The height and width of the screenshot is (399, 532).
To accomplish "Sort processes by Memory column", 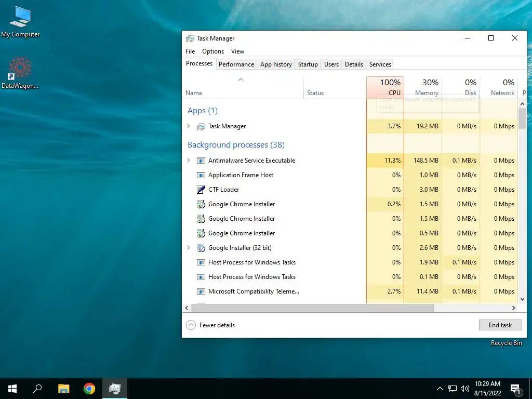I will pos(423,87).
